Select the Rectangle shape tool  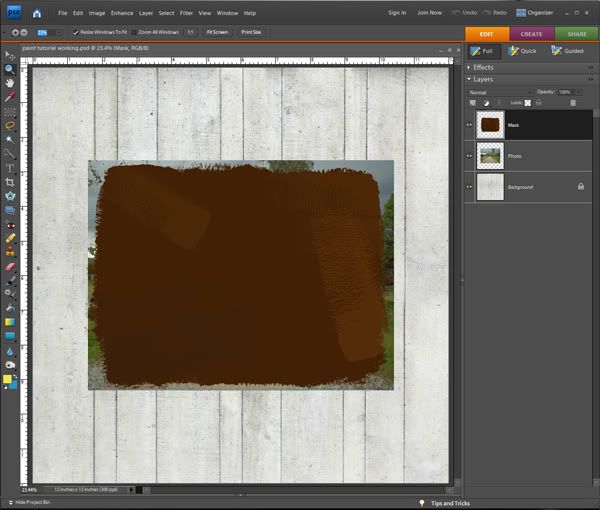coord(10,336)
